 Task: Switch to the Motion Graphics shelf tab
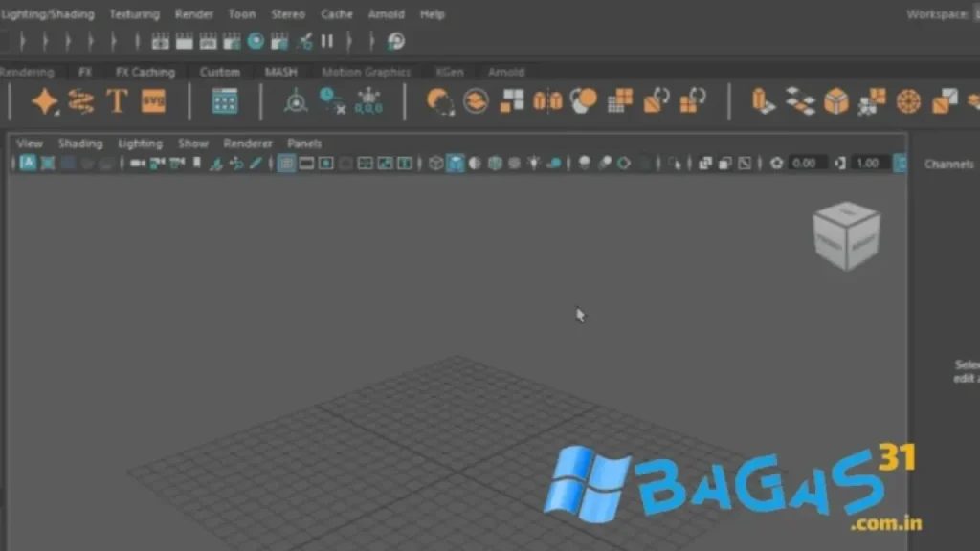point(367,72)
